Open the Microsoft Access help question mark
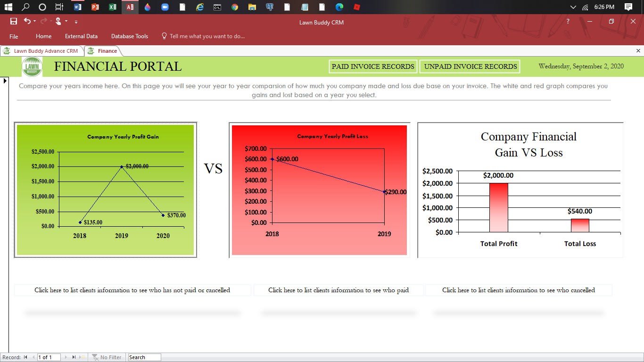 click(568, 21)
